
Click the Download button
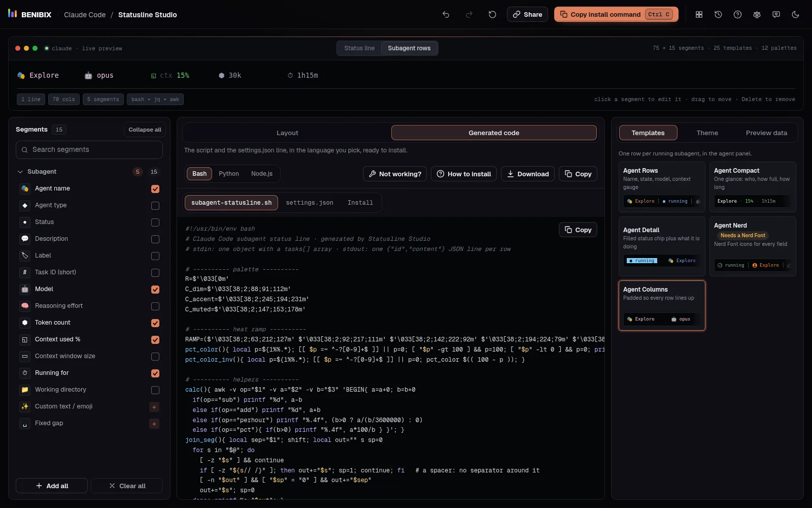[528, 174]
